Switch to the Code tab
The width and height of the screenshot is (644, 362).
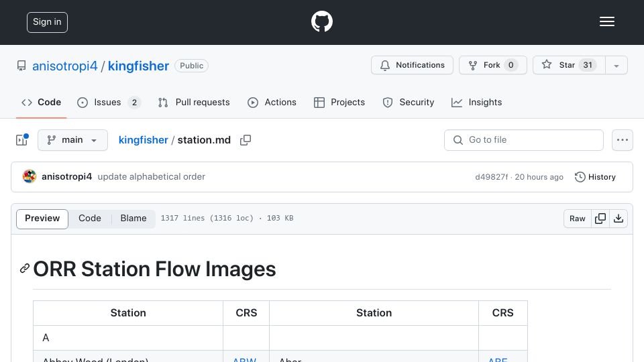tap(42, 102)
